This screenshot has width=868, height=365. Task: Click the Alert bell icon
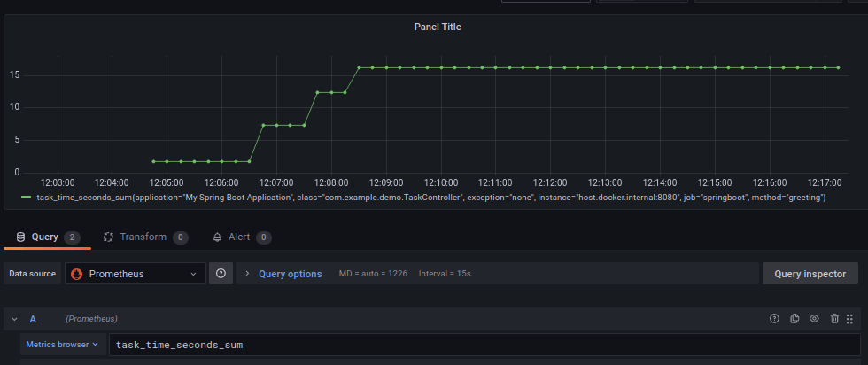tap(218, 237)
